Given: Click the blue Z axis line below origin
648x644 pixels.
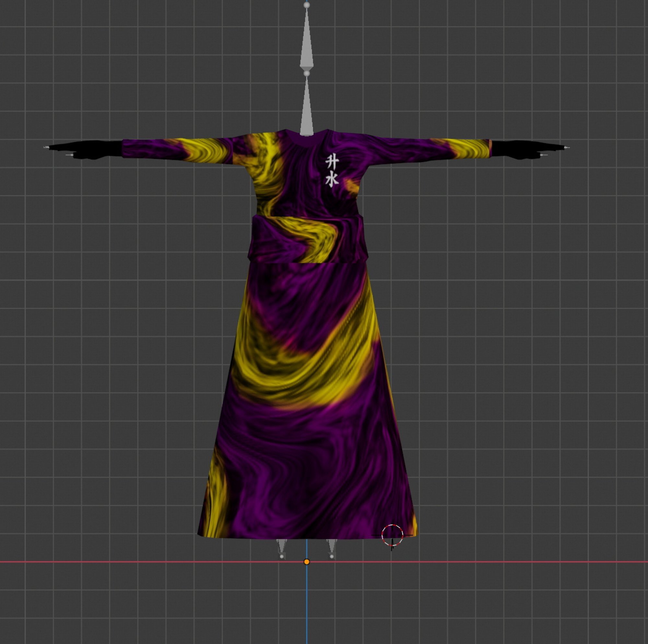Looking at the screenshot, I should (307, 604).
